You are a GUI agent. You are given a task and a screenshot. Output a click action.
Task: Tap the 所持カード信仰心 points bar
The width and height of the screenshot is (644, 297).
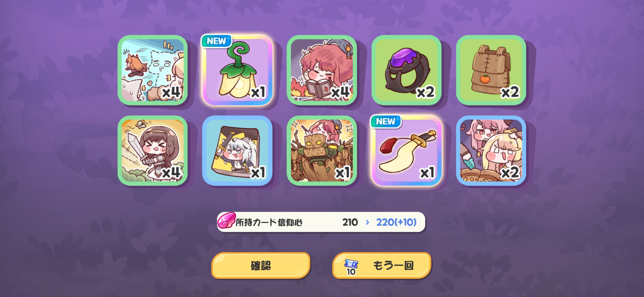(321, 222)
